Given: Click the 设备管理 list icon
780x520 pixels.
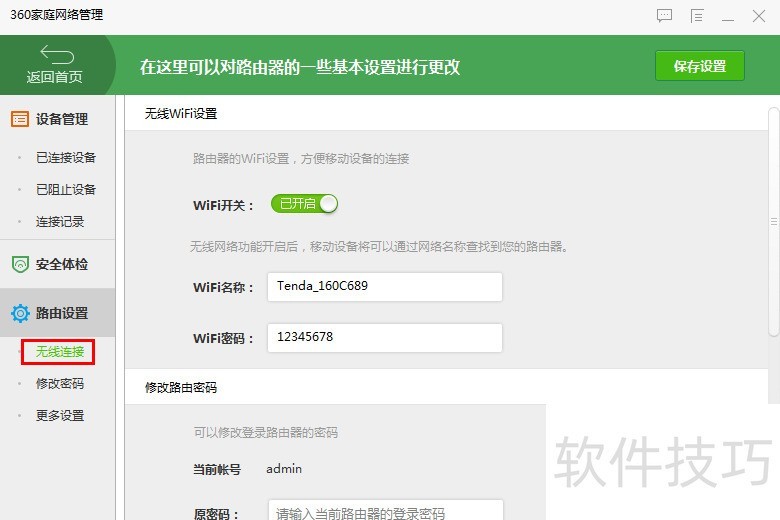Looking at the screenshot, I should 20,119.
